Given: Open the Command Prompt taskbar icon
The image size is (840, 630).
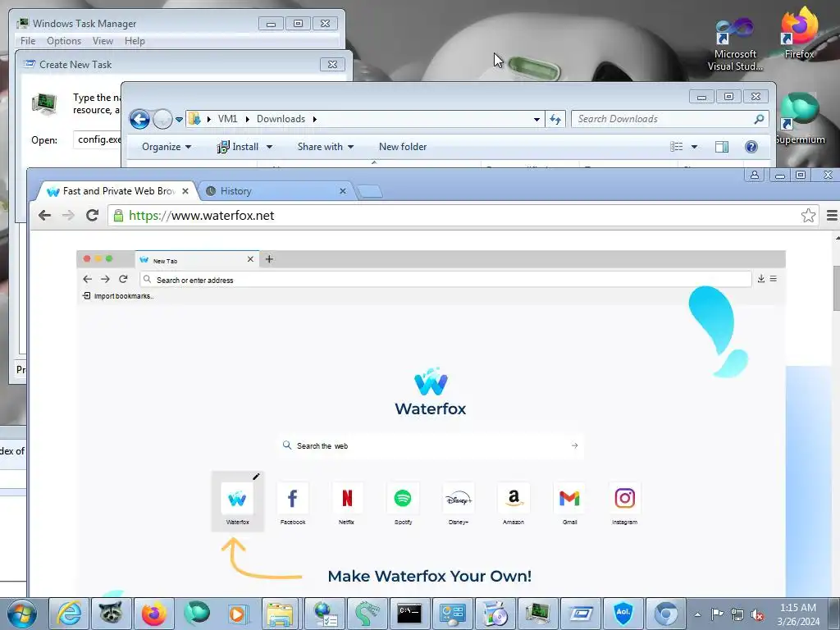Looking at the screenshot, I should point(409,614).
